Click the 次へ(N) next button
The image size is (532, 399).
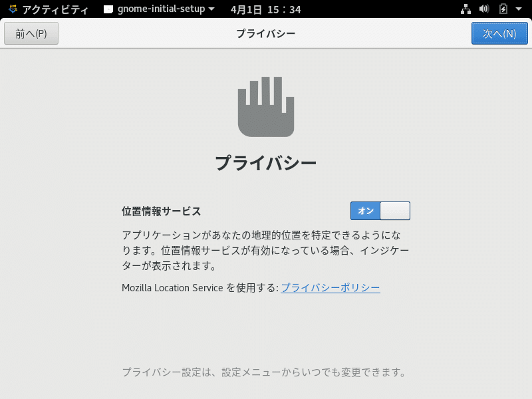(x=499, y=33)
